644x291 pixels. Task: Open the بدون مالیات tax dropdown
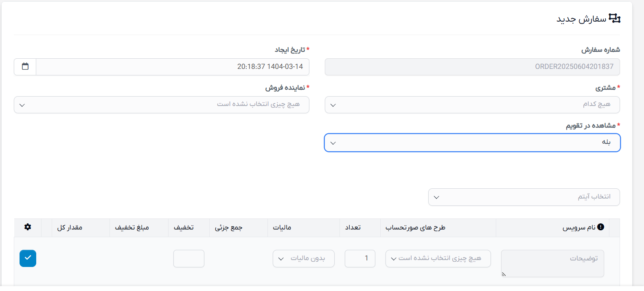click(304, 258)
